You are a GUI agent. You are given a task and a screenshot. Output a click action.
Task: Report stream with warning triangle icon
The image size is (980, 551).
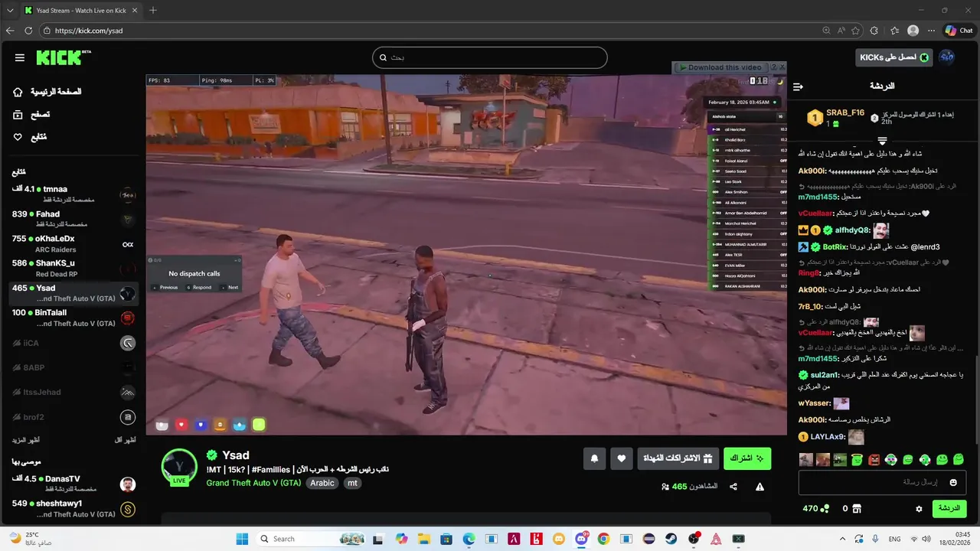pos(759,487)
